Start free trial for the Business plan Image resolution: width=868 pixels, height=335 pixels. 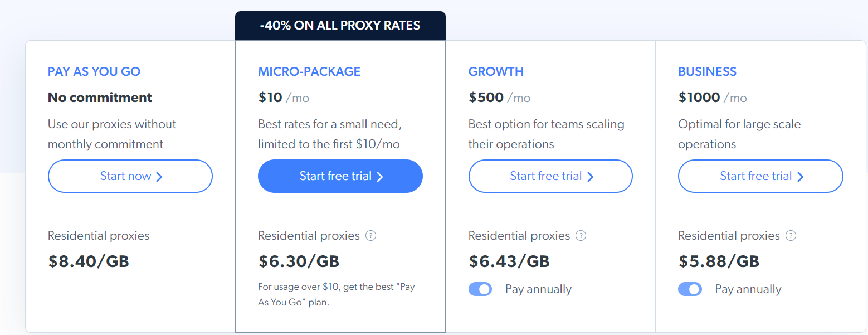click(x=760, y=176)
